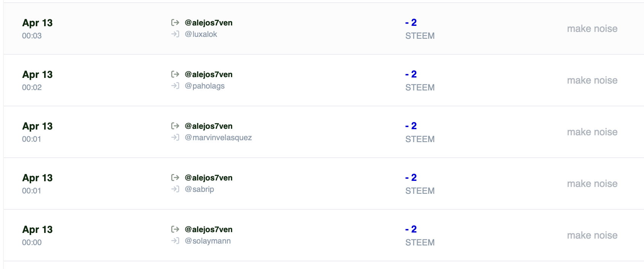Click @alejos7ven sender in the 00:00 row
The height and width of the screenshot is (269, 644).
[x=209, y=229]
